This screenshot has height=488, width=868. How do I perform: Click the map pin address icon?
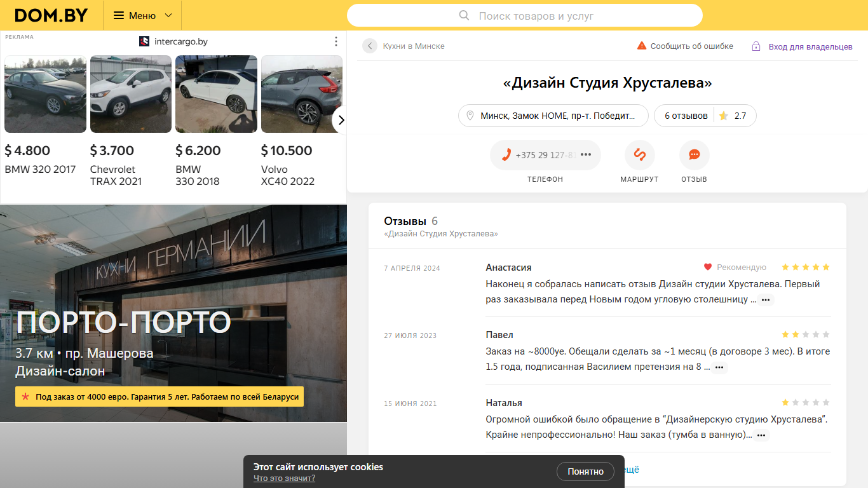[470, 116]
